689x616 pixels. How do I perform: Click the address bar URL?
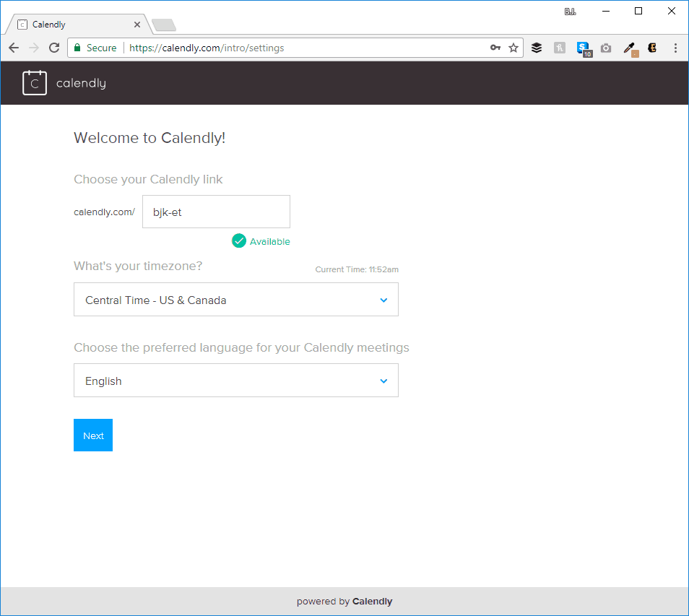pyautogui.click(x=207, y=48)
